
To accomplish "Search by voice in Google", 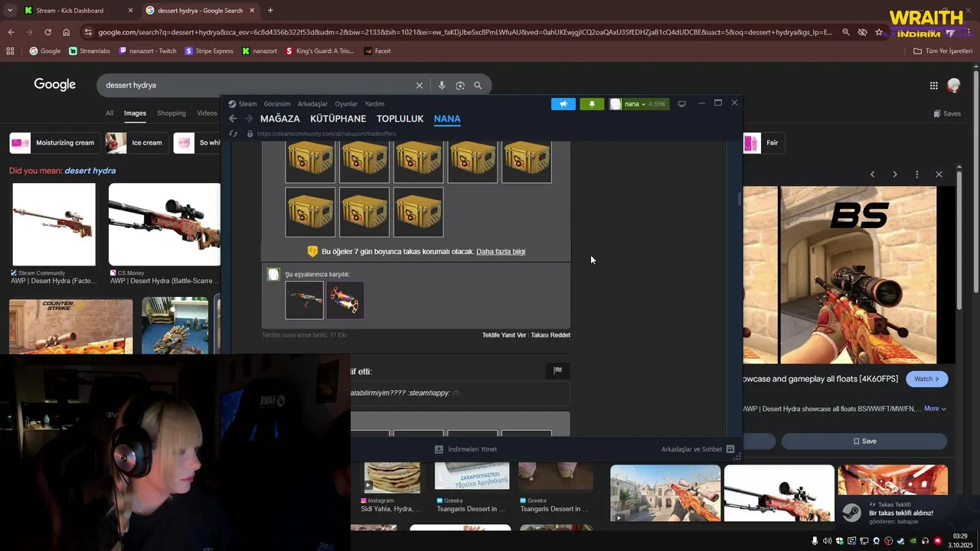I will [x=442, y=86].
